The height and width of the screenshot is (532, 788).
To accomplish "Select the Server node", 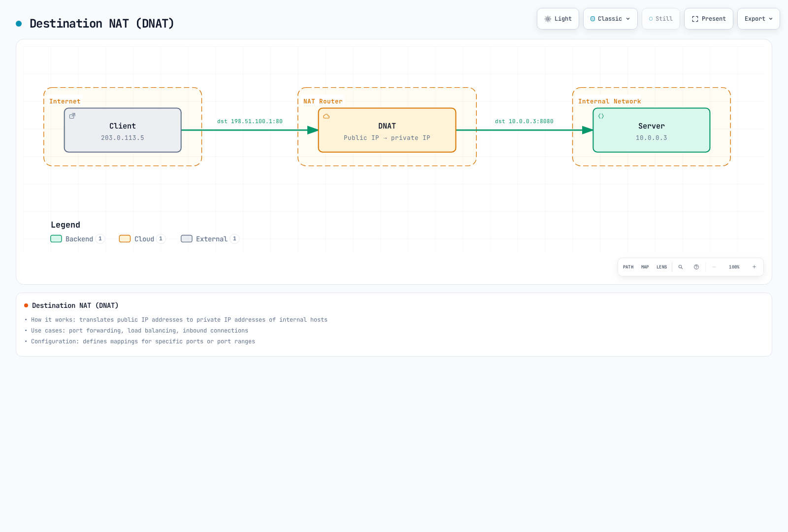I will 652,130.
